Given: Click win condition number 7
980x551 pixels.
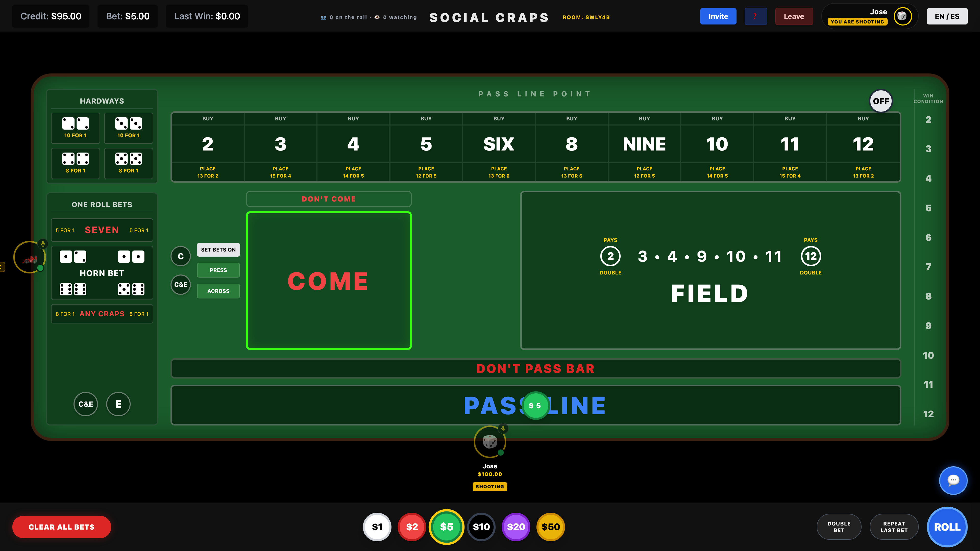Looking at the screenshot, I should pyautogui.click(x=928, y=267).
